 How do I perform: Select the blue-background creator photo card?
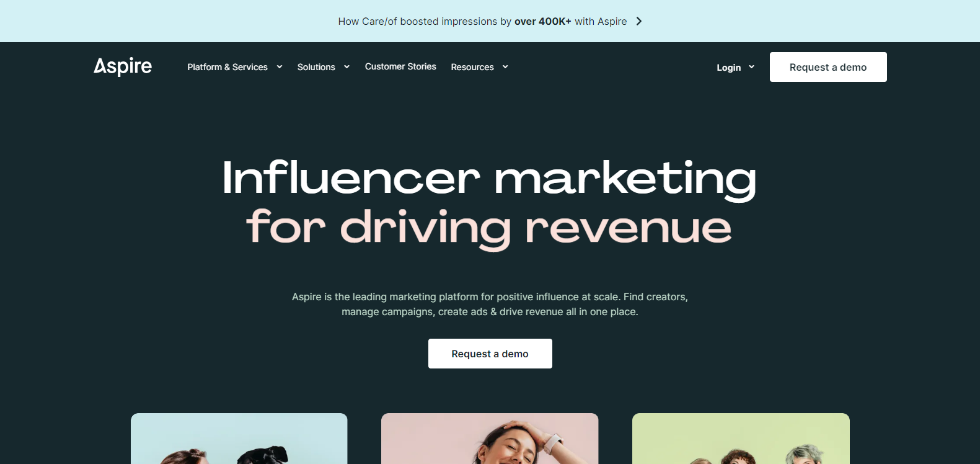click(x=239, y=439)
